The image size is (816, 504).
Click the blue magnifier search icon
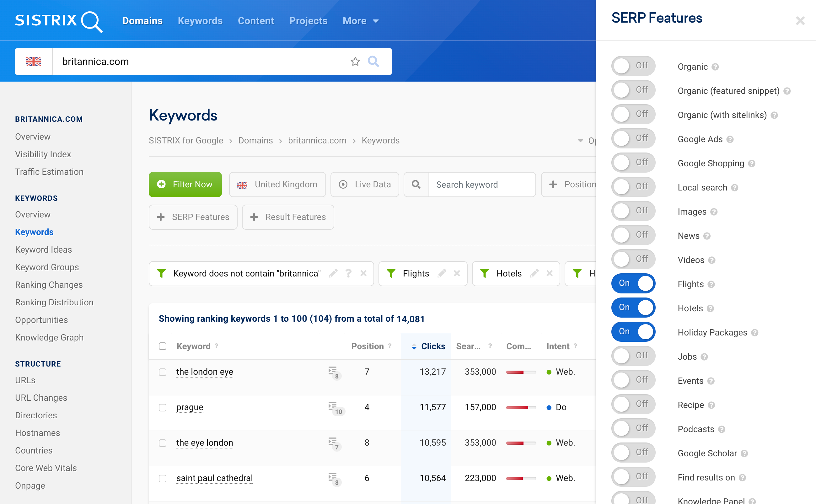pos(373,62)
